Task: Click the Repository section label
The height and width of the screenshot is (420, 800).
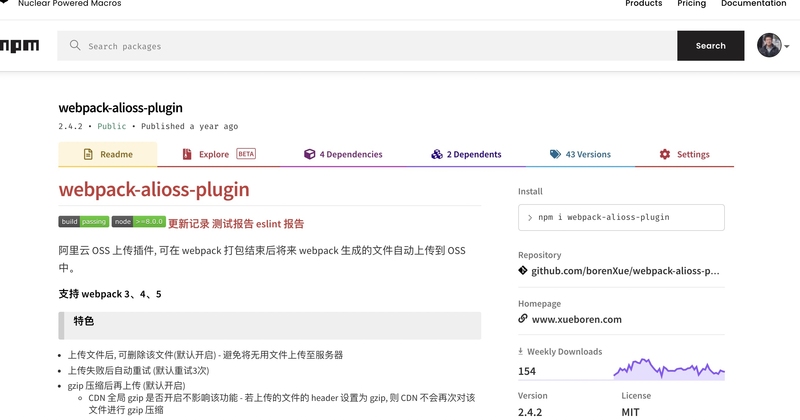Action: [539, 255]
